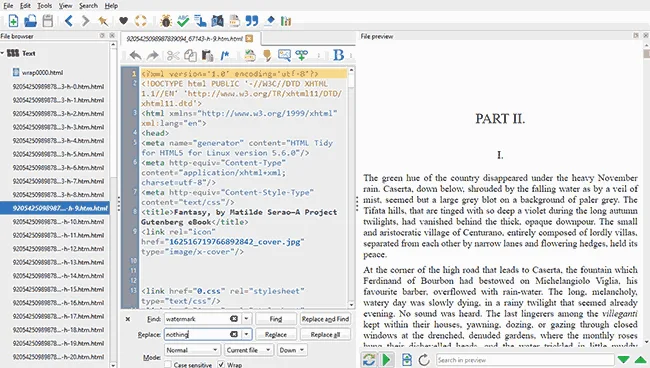Click the bug icon
650x368 pixels.
point(166,21)
